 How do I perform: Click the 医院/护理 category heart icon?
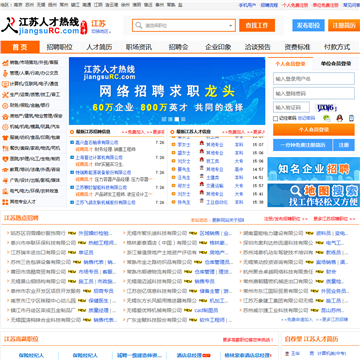(x=5, y=159)
